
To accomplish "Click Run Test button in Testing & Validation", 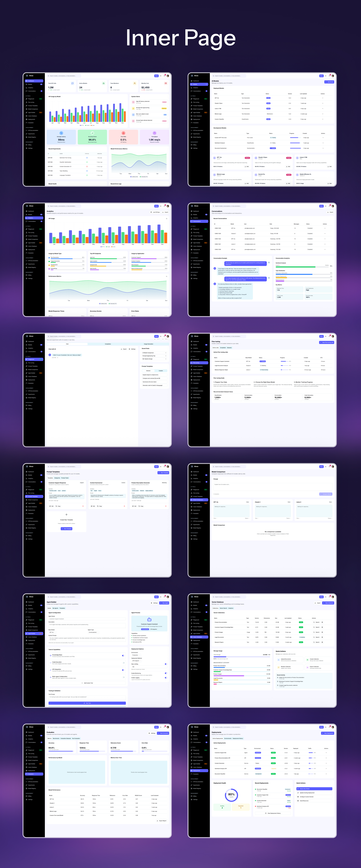I will [87, 703].
